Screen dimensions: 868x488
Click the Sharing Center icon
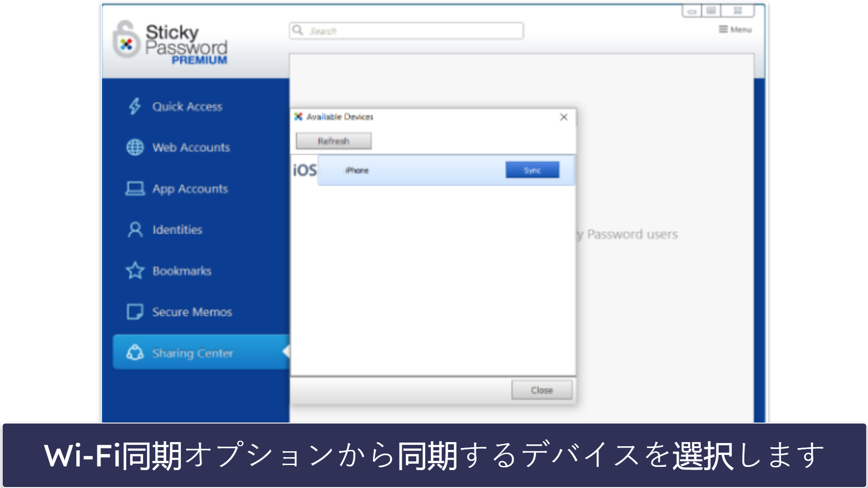pos(135,353)
